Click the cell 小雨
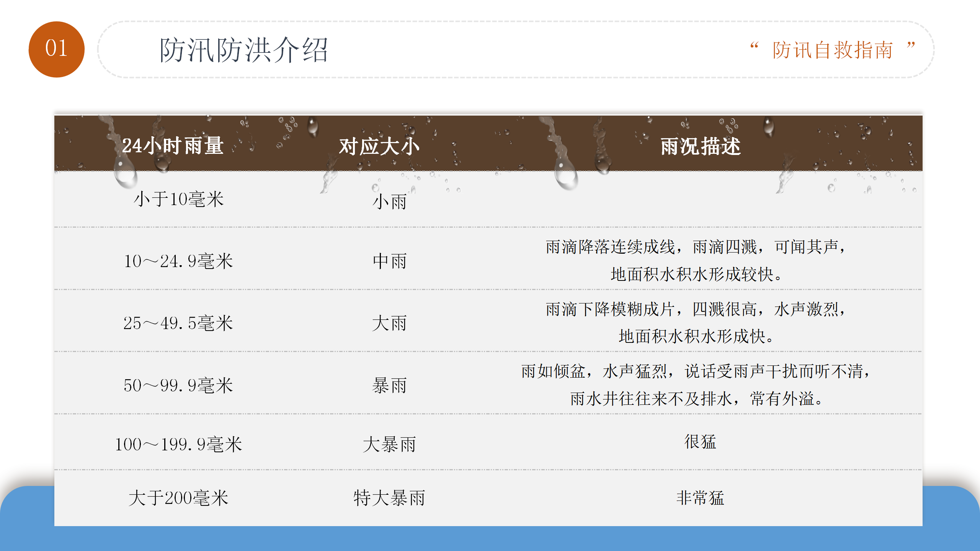The image size is (980, 551). coord(390,202)
